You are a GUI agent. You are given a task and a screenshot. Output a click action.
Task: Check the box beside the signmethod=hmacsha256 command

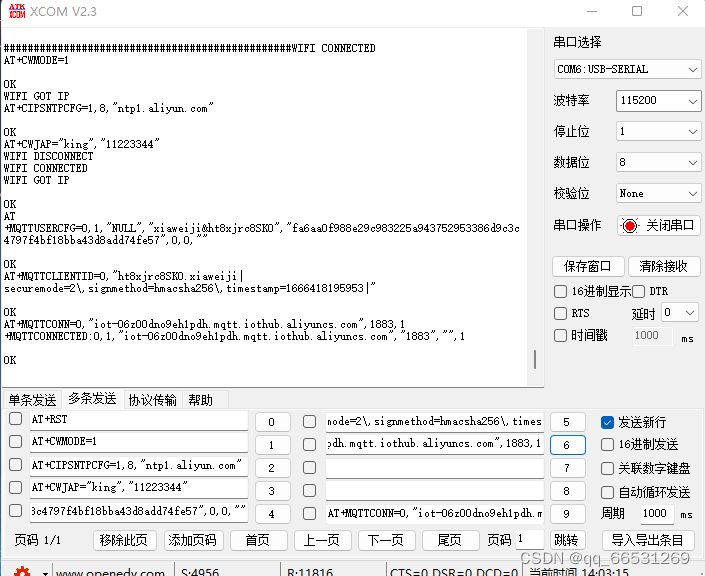pos(309,421)
